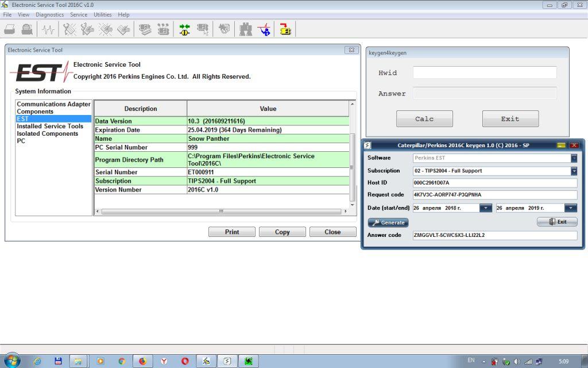This screenshot has width=588, height=368.
Task: Click the Value column header
Action: point(268,109)
